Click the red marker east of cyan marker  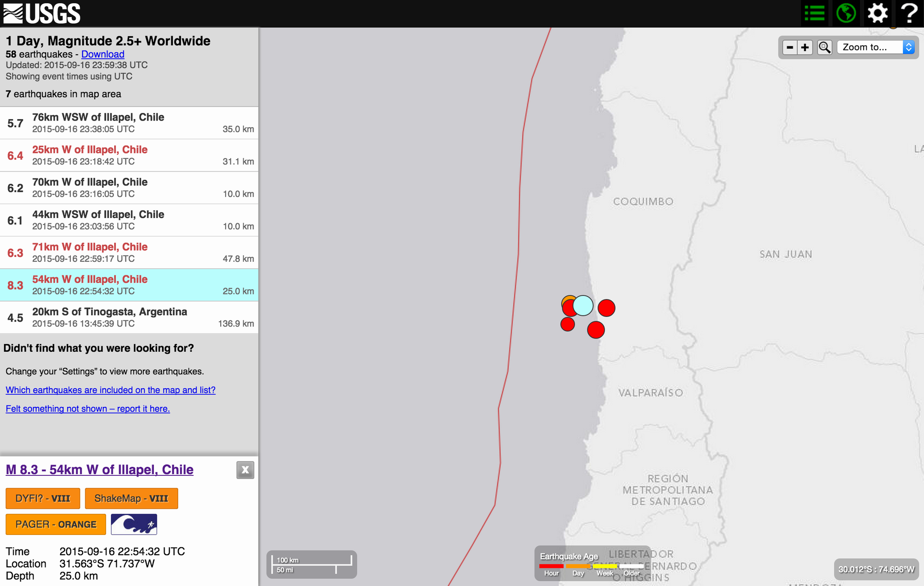pyautogui.click(x=606, y=308)
